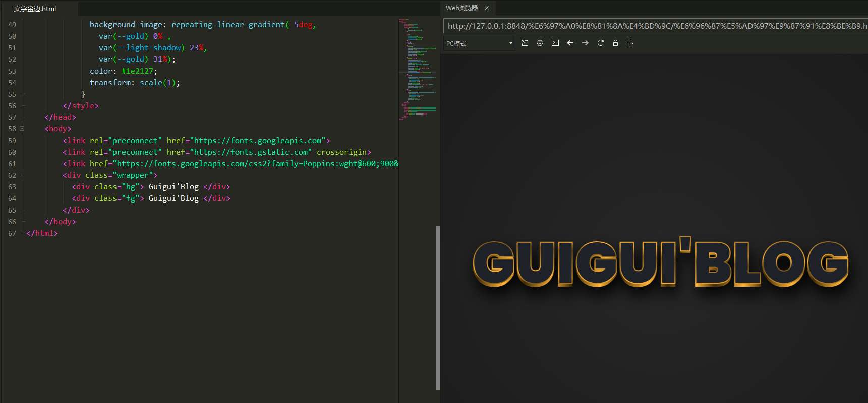
Task: Click the closing "</head>" tag
Action: [60, 117]
